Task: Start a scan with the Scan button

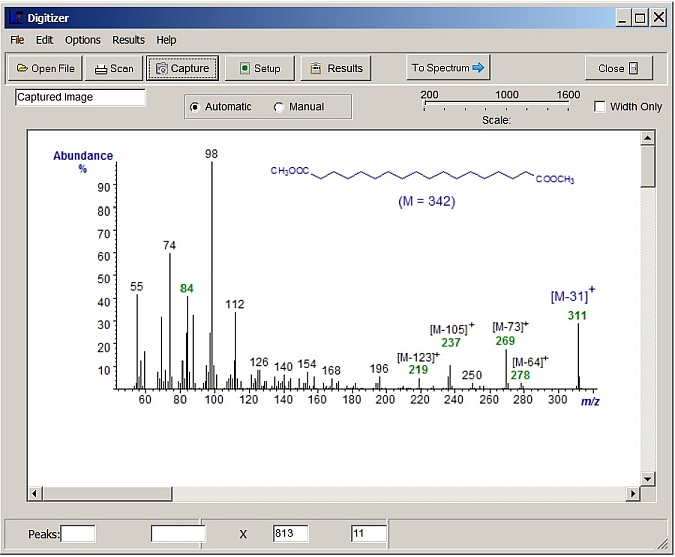Action: click(114, 68)
